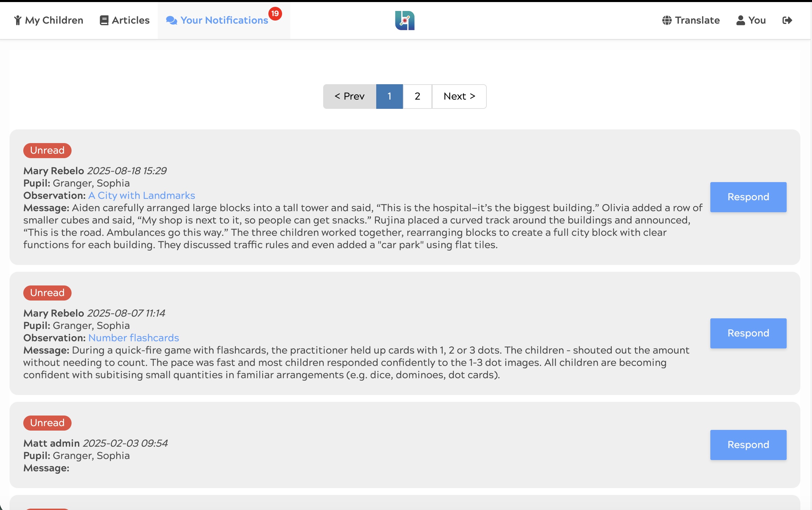Click the You user profile icon
The image size is (812, 510).
(740, 21)
